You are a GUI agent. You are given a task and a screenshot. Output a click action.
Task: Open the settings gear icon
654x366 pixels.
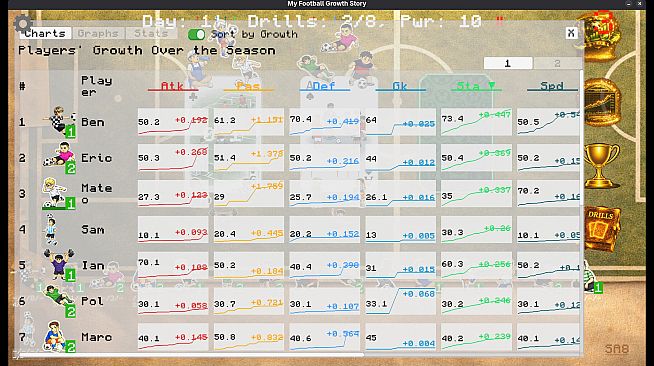22,24
